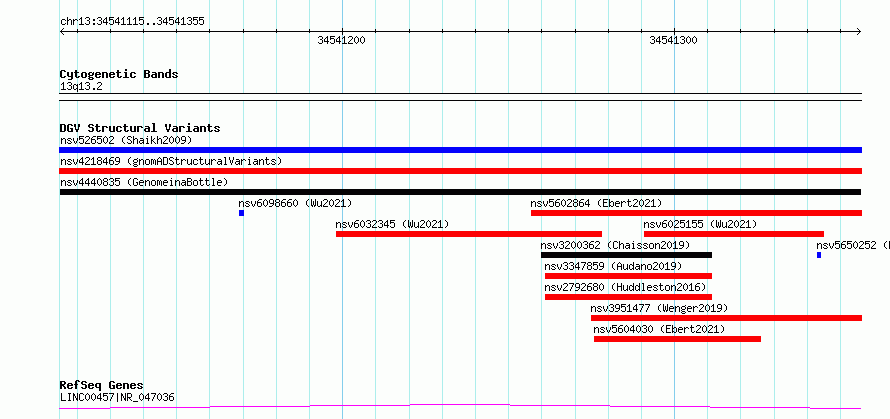Select the red nsv2792680 variant bar

click(628, 297)
